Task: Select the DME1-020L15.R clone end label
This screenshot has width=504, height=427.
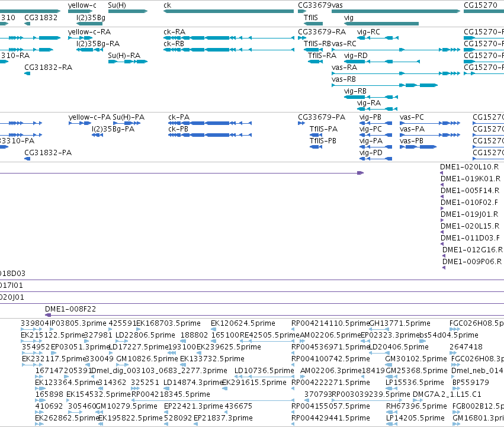Action: click(x=470, y=226)
